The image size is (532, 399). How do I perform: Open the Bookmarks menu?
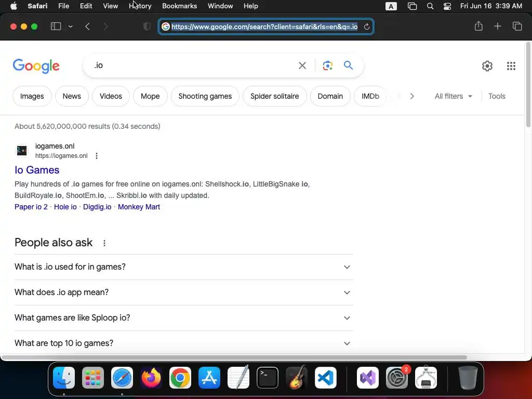point(179,6)
